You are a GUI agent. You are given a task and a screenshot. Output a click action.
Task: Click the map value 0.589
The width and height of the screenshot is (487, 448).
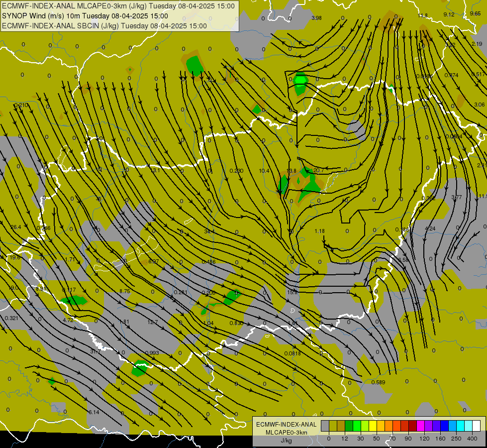378,382
